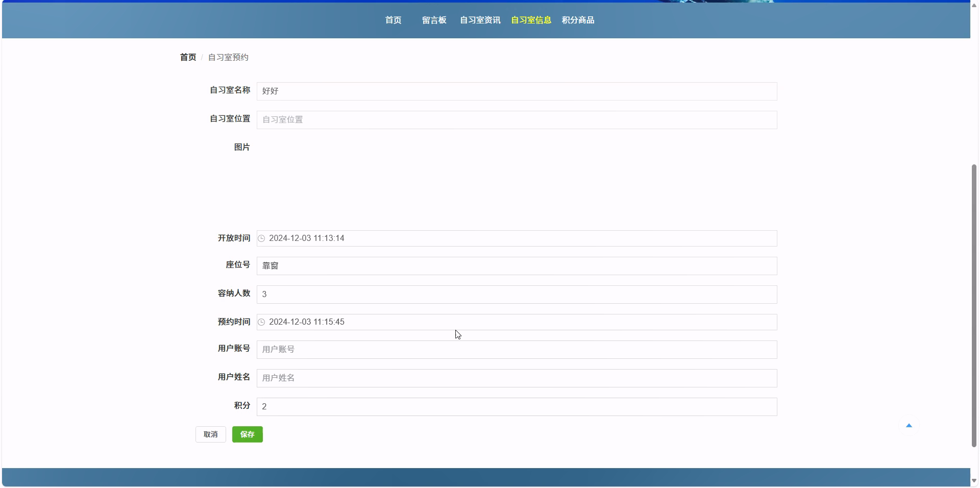Focus the 用户姓名 input field

tap(517, 378)
